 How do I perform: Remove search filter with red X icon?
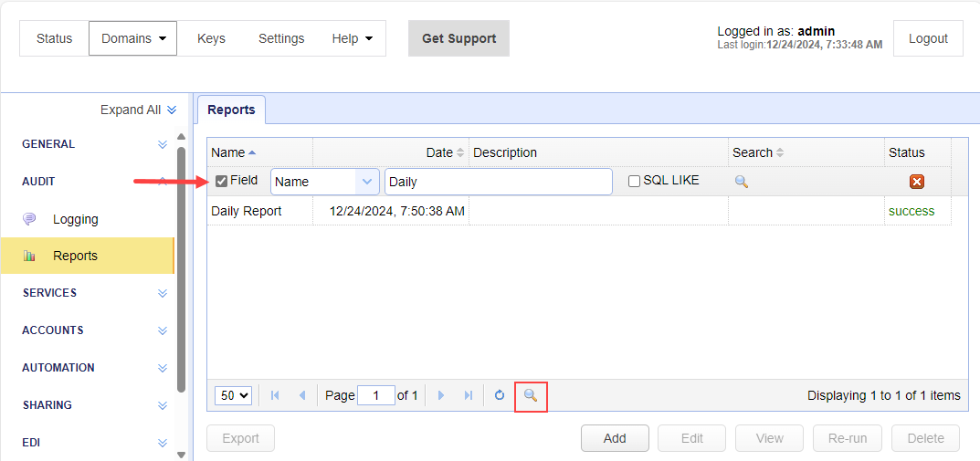coord(917,182)
